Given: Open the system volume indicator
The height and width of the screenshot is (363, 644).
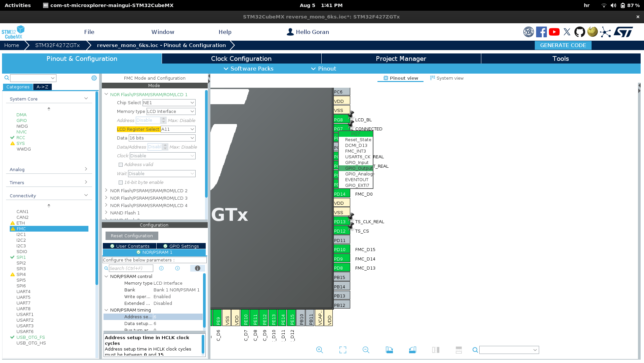Looking at the screenshot, I should [x=613, y=5].
